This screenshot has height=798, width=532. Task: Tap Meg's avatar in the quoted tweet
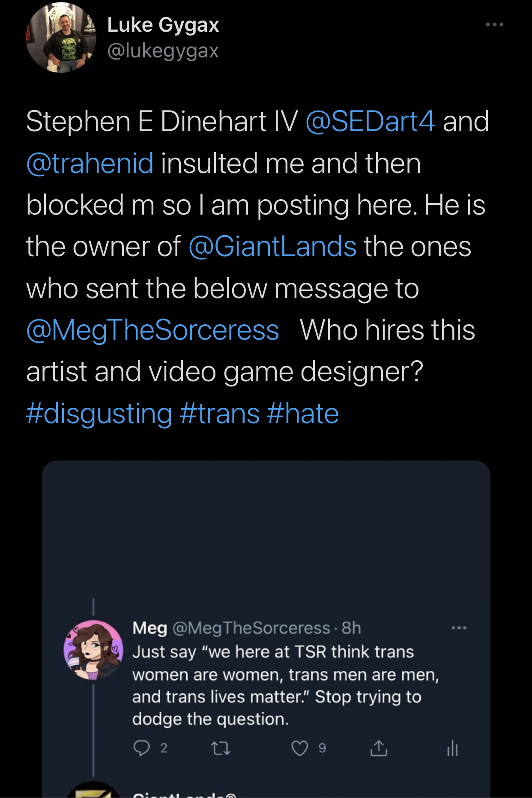point(93,650)
